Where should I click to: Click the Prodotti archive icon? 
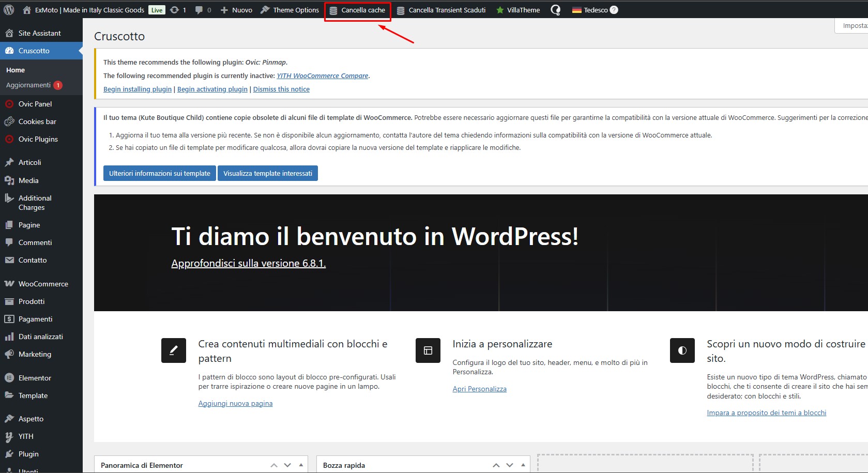tap(9, 301)
